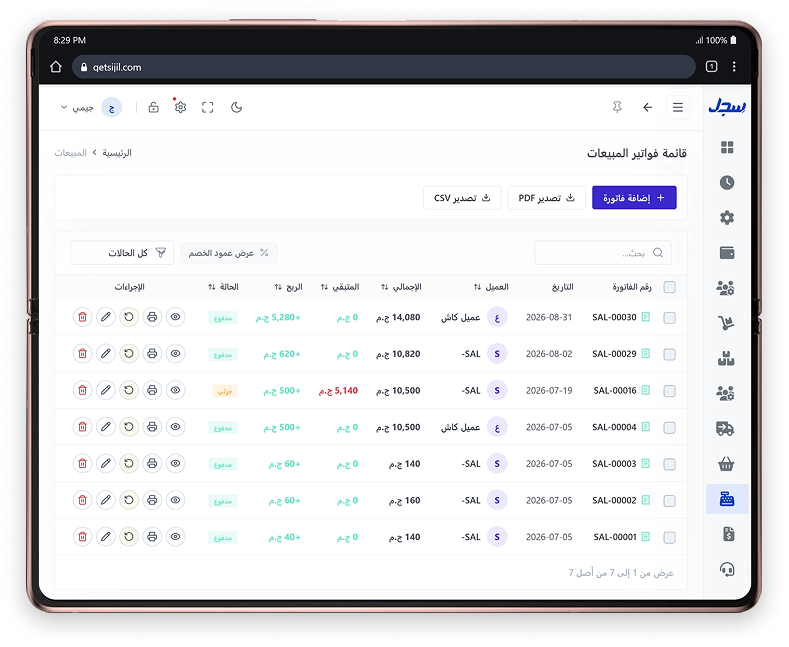Toggle the عرض عمود الخصم discount column
789x647 pixels.
coord(228,253)
